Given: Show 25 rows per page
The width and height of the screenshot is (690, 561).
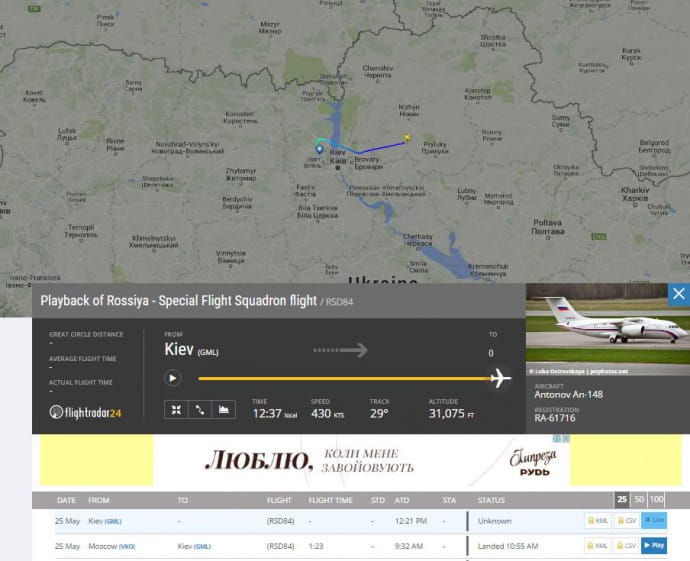Looking at the screenshot, I should coord(621,499).
